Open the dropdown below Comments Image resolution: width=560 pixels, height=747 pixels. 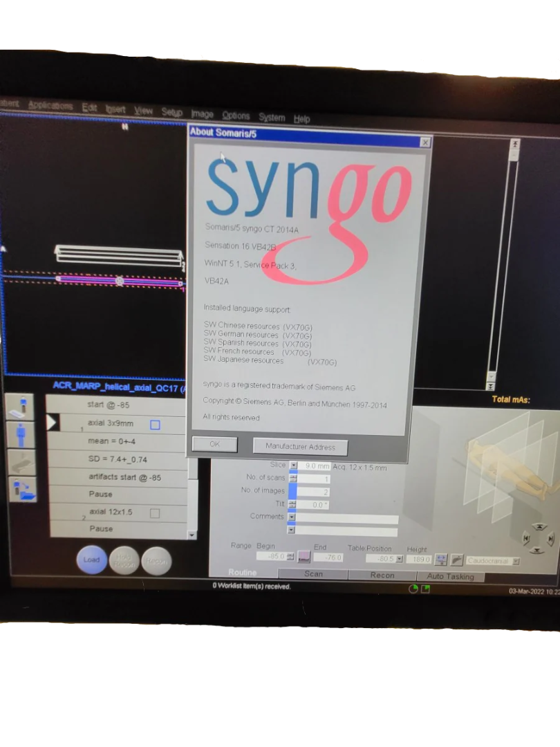(x=291, y=530)
